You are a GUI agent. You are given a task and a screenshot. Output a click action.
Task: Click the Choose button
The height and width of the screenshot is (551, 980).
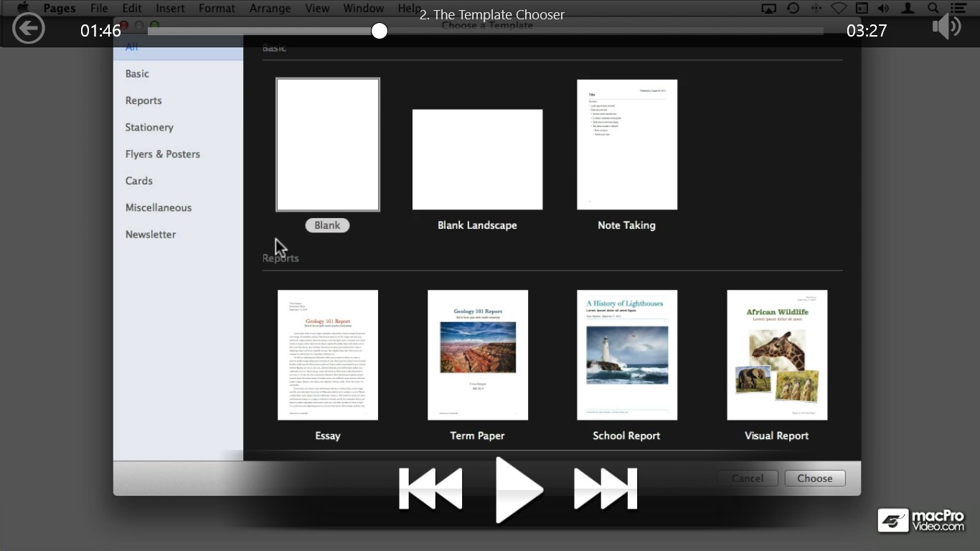(814, 479)
